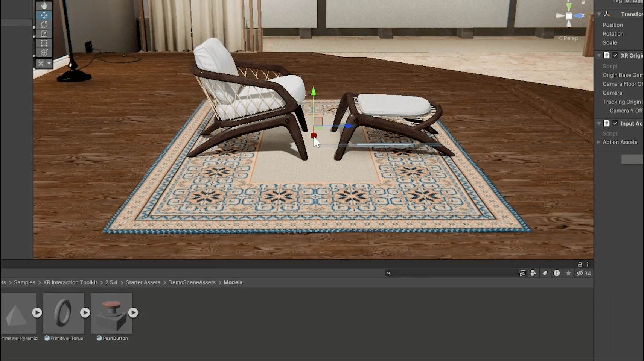Select the Scale tool
The height and width of the screenshot is (361, 644).
coord(44,34)
